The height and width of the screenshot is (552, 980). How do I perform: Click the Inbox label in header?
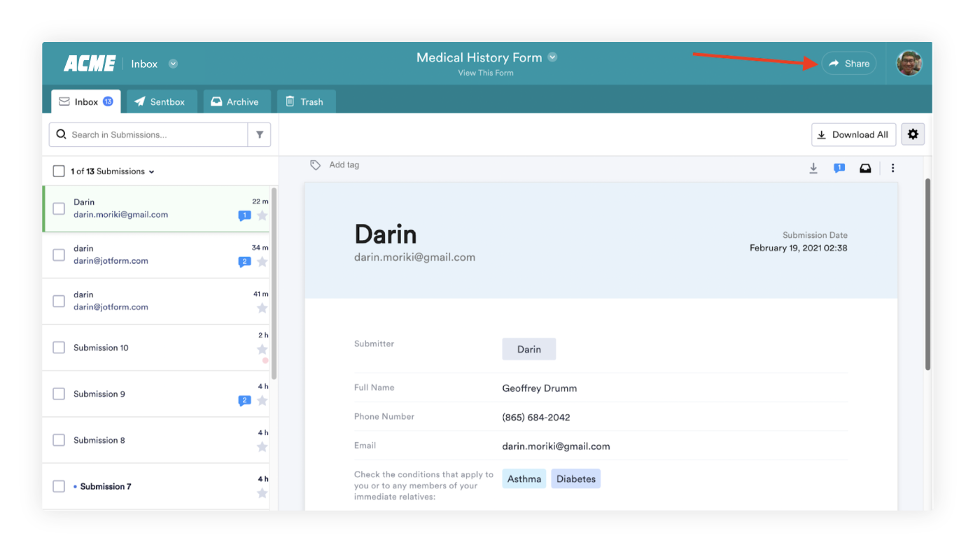tap(144, 64)
